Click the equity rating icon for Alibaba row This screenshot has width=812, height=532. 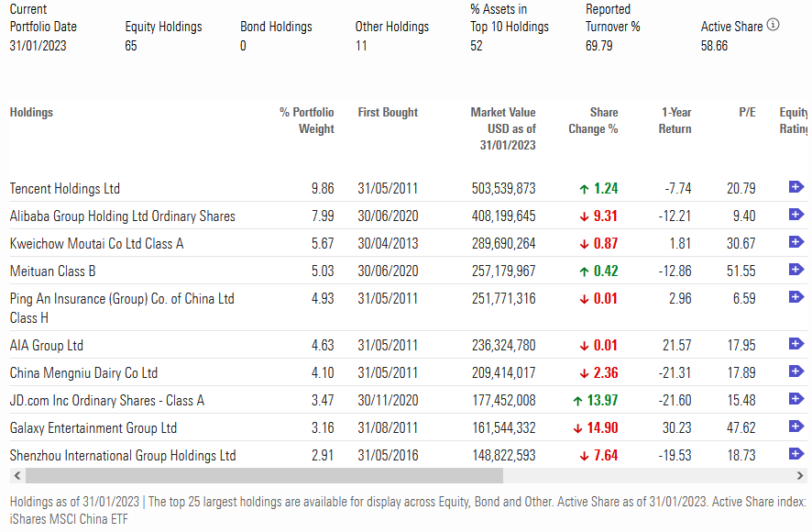(796, 215)
